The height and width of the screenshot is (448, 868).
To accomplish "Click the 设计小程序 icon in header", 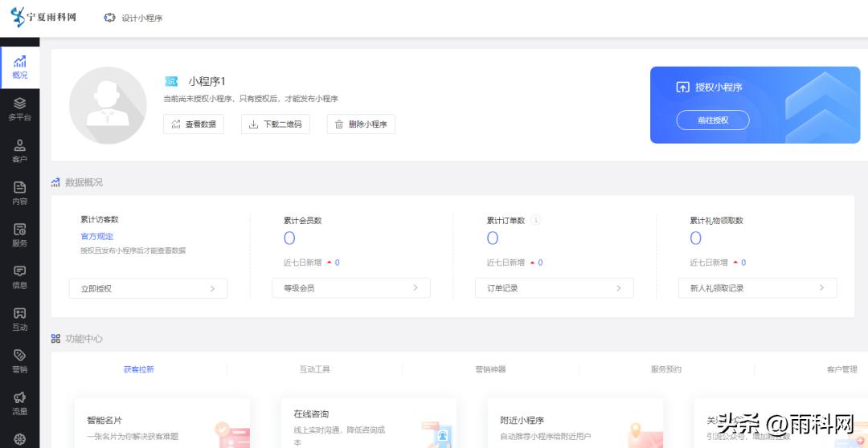I will tap(109, 18).
